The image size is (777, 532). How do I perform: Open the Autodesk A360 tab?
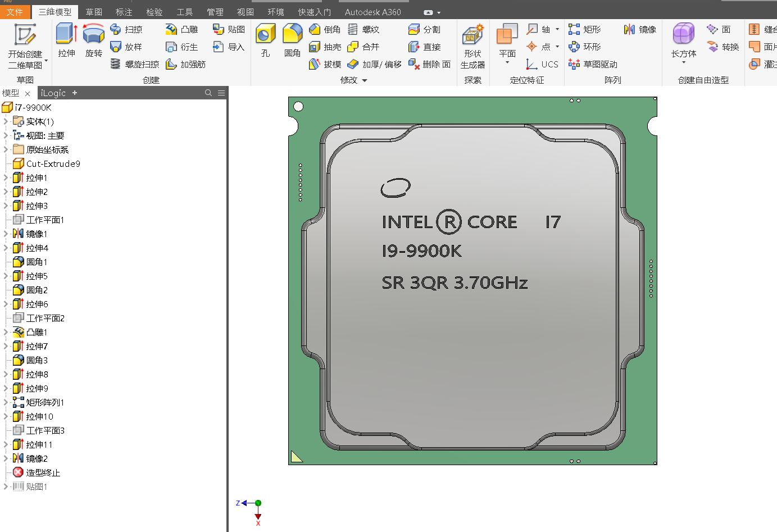tap(372, 12)
